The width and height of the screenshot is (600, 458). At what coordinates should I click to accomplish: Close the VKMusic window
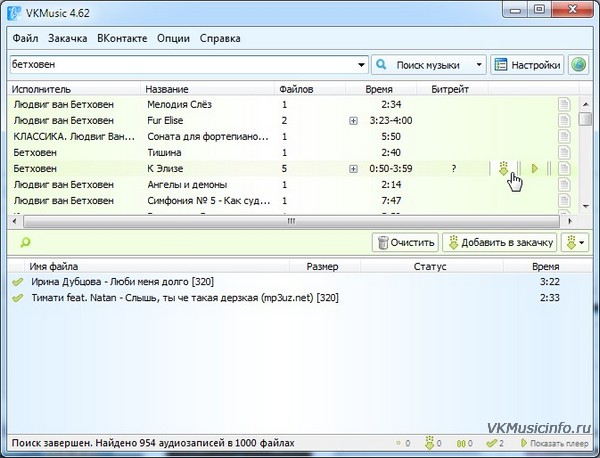(x=572, y=10)
